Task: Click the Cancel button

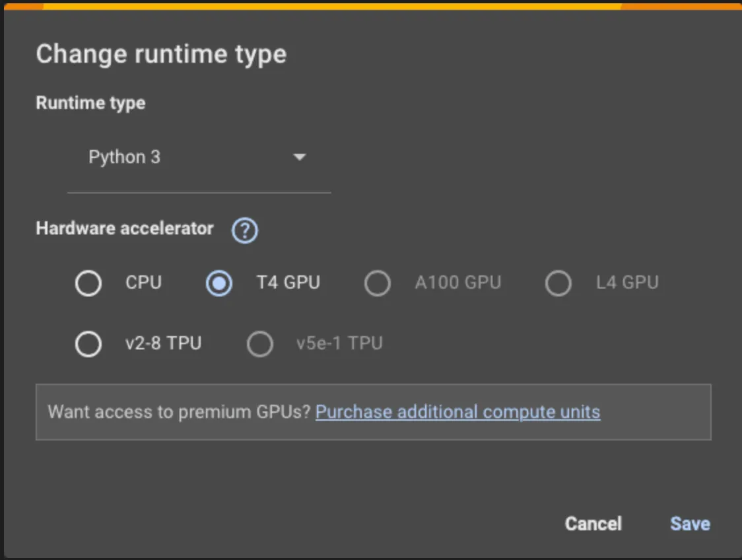Action: point(592,524)
